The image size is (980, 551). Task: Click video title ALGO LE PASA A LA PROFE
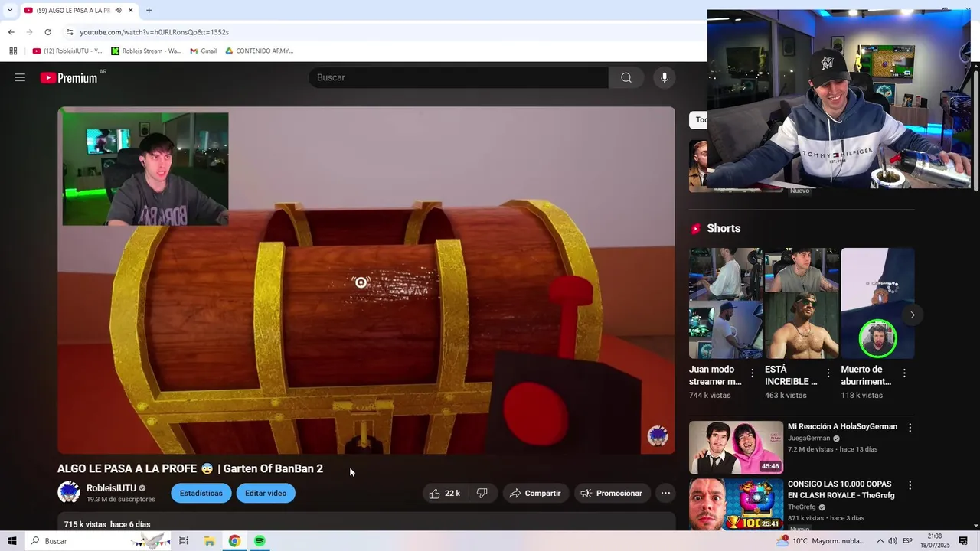pyautogui.click(x=190, y=468)
